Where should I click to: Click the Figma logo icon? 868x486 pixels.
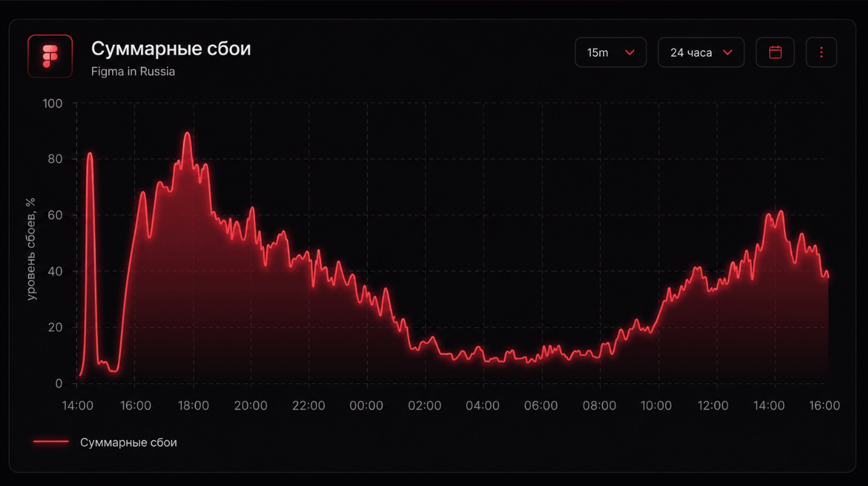point(50,56)
